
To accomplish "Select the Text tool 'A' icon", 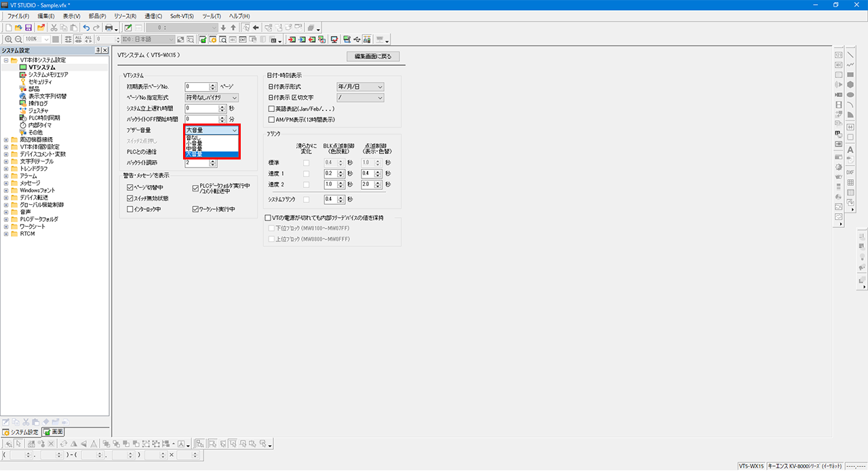I will pos(850,150).
